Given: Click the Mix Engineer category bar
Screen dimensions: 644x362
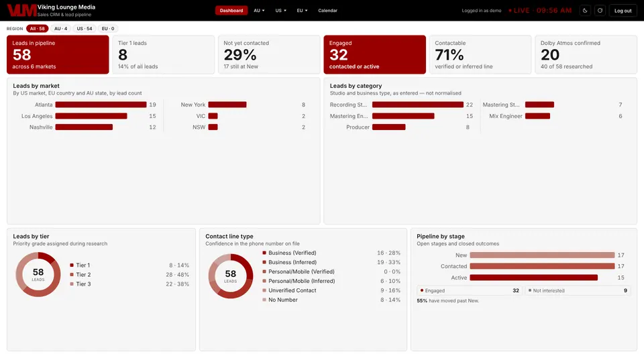Looking at the screenshot, I should point(537,116).
